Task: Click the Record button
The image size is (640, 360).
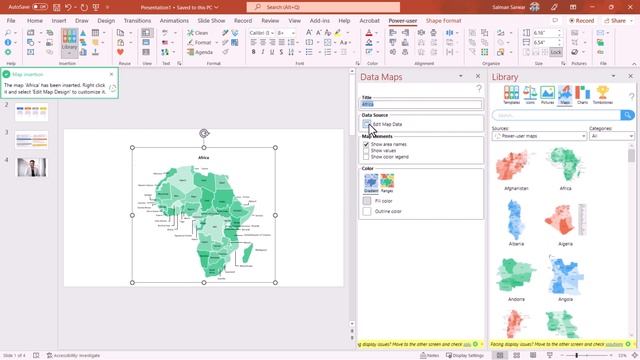Action: tap(581, 20)
